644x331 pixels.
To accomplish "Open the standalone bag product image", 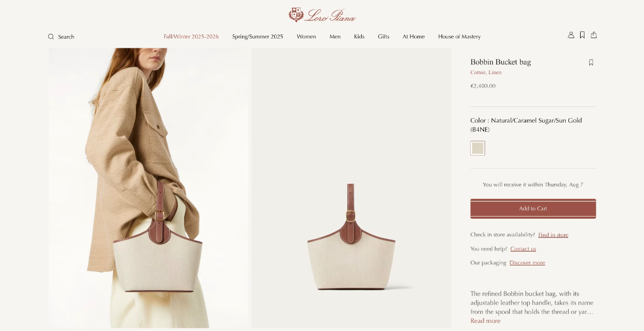I will coord(352,188).
